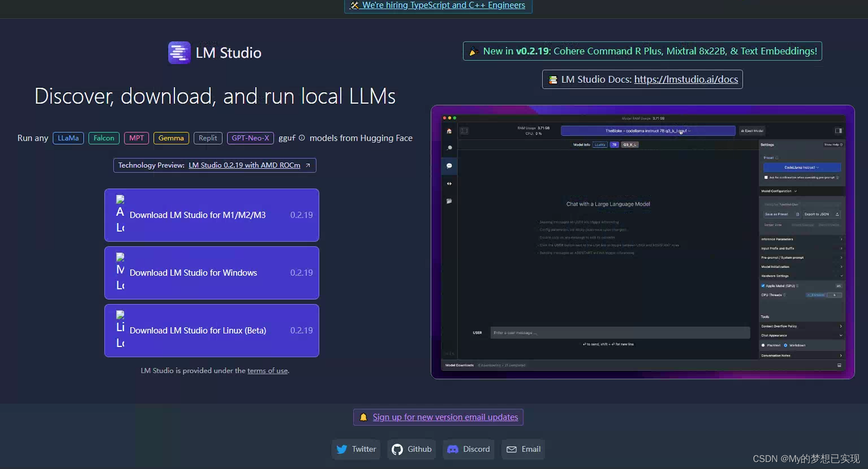
Task: Expand the Conversation Notes section
Action: 802,355
